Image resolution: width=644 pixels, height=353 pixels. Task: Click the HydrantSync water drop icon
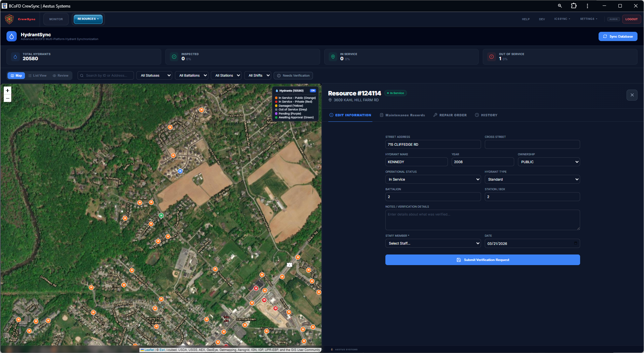click(12, 36)
